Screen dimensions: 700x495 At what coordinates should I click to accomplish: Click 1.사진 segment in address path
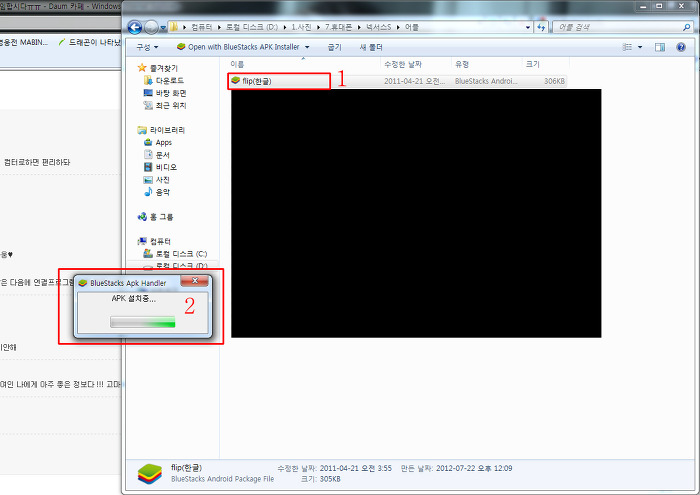point(301,27)
